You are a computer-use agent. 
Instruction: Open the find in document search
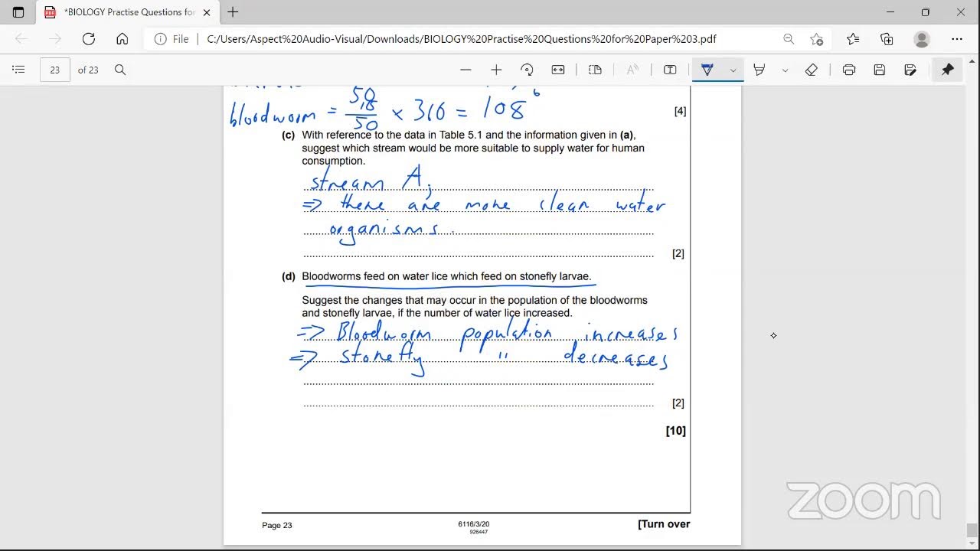pos(120,70)
